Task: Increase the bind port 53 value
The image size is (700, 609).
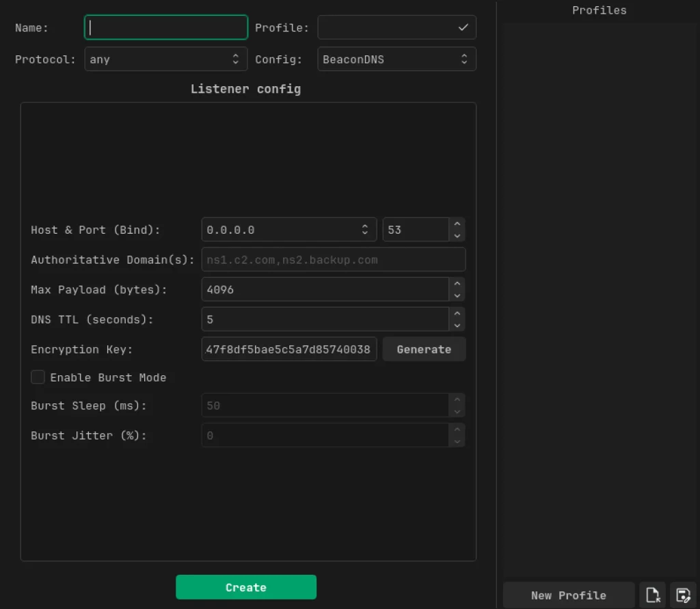Action: [x=457, y=224]
